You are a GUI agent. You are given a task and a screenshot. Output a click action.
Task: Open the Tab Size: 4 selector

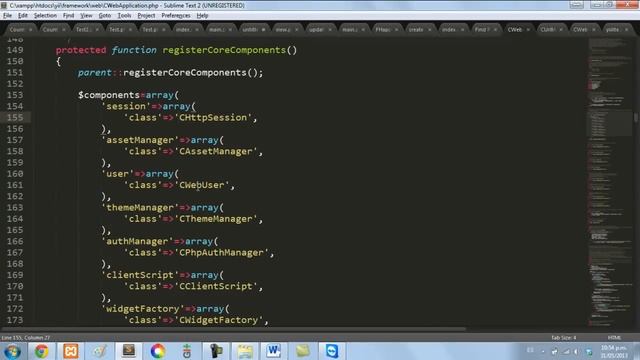tap(564, 338)
